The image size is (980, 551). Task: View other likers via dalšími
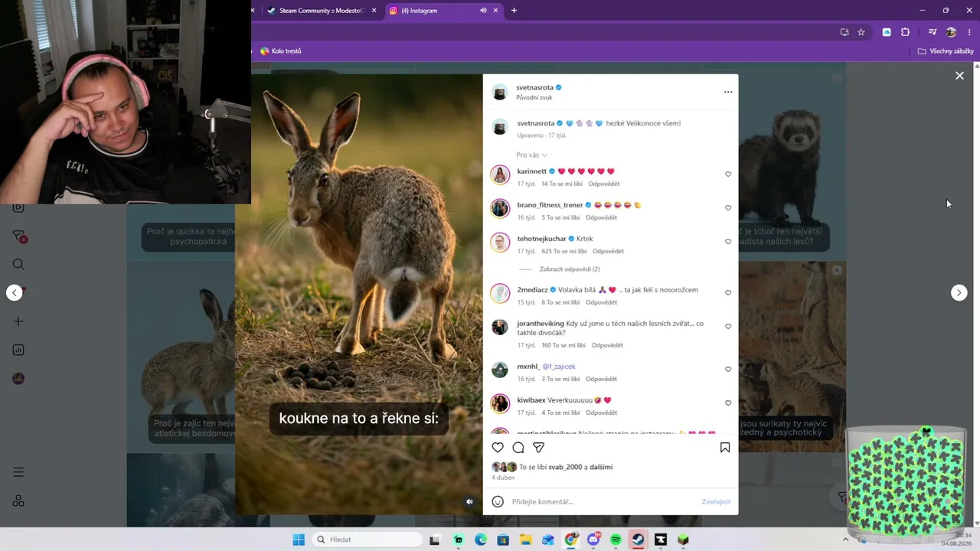tap(601, 467)
